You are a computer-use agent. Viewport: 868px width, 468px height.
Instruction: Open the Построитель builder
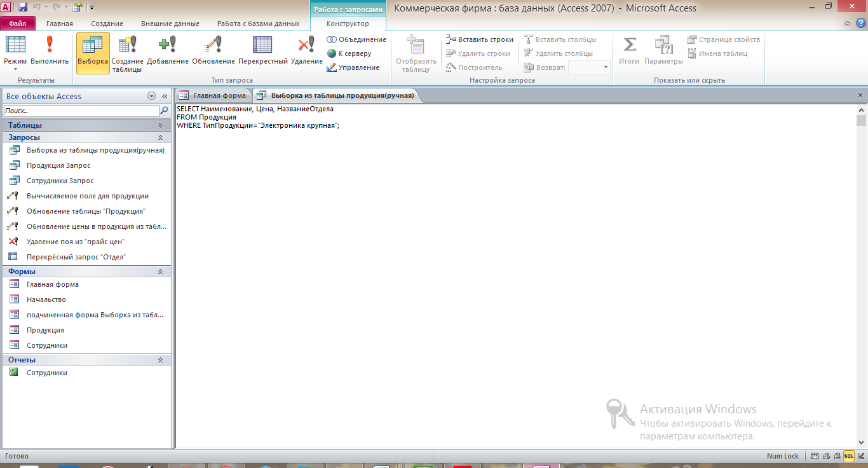pos(474,67)
